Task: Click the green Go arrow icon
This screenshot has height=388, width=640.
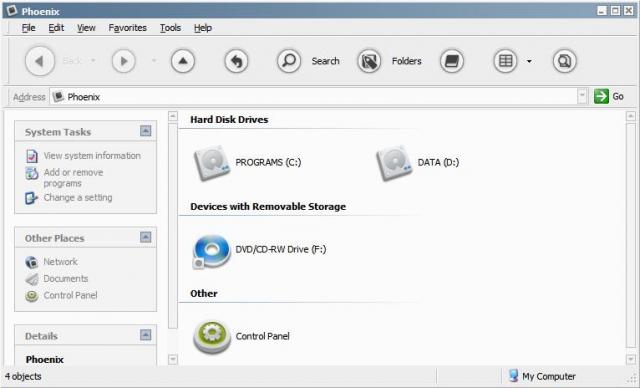Action: click(x=601, y=97)
